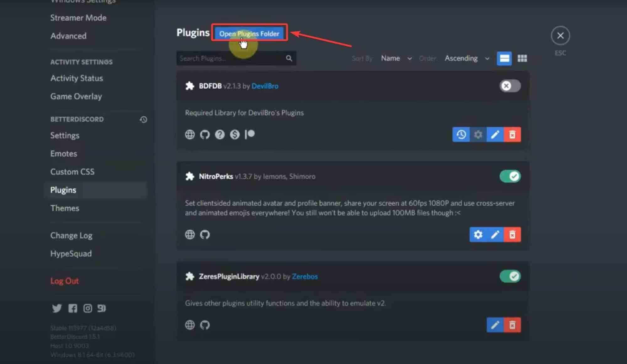Switch to grid view layout
This screenshot has width=627, height=364.
(x=522, y=58)
